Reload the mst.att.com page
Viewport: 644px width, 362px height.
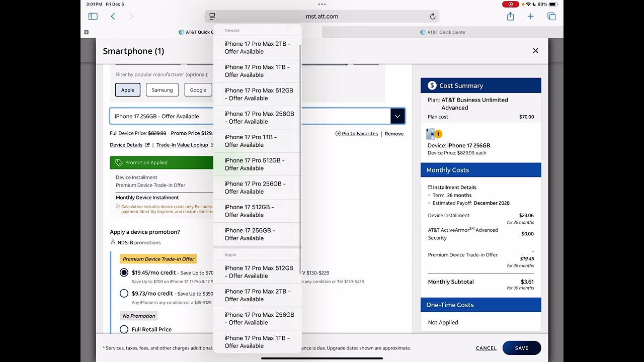tap(432, 17)
